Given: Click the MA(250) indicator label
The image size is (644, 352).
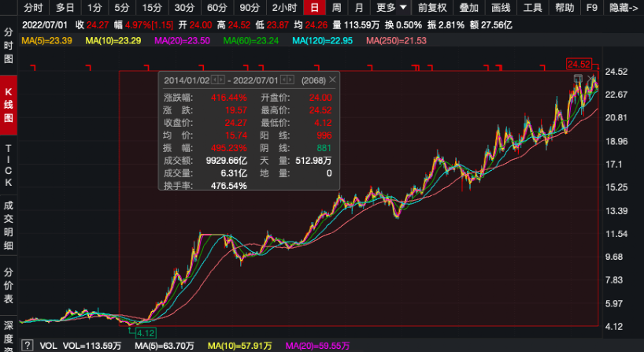Looking at the screenshot, I should pos(397,40).
